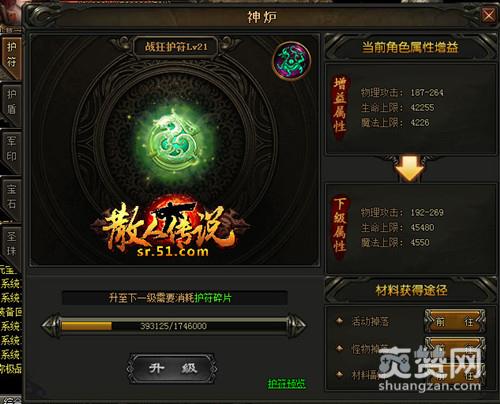Viewport: 500px width, 404px height.
Task: Click the left arrowhead of progress bar
Action: [x=51, y=326]
